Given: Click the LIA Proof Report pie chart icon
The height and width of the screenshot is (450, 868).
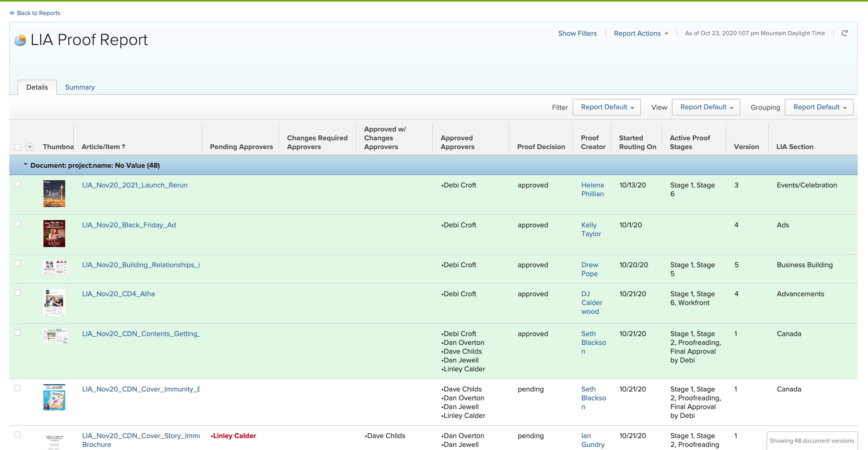Looking at the screenshot, I should pos(20,40).
